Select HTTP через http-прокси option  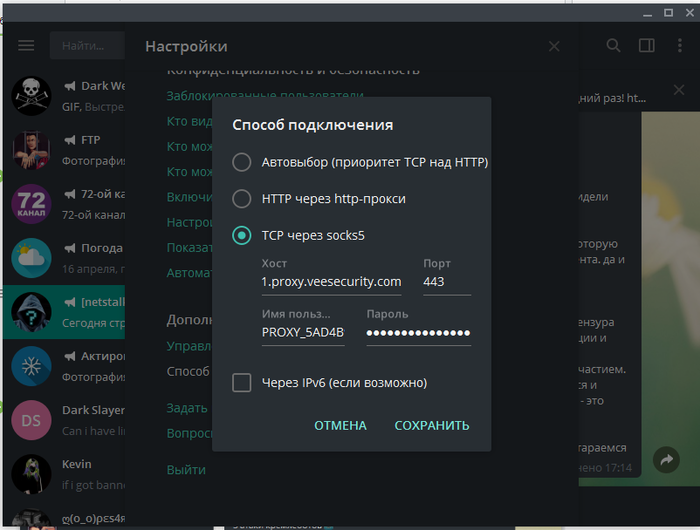(x=241, y=199)
